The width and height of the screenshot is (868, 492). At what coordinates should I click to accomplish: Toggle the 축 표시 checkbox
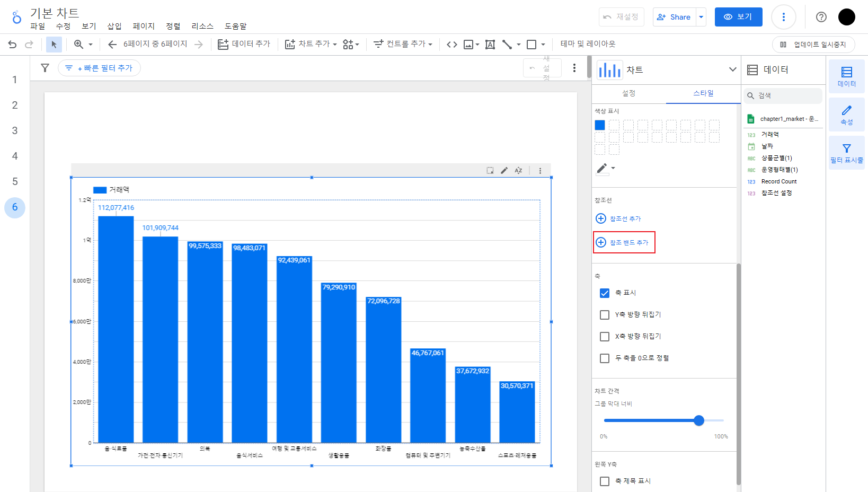pyautogui.click(x=605, y=293)
